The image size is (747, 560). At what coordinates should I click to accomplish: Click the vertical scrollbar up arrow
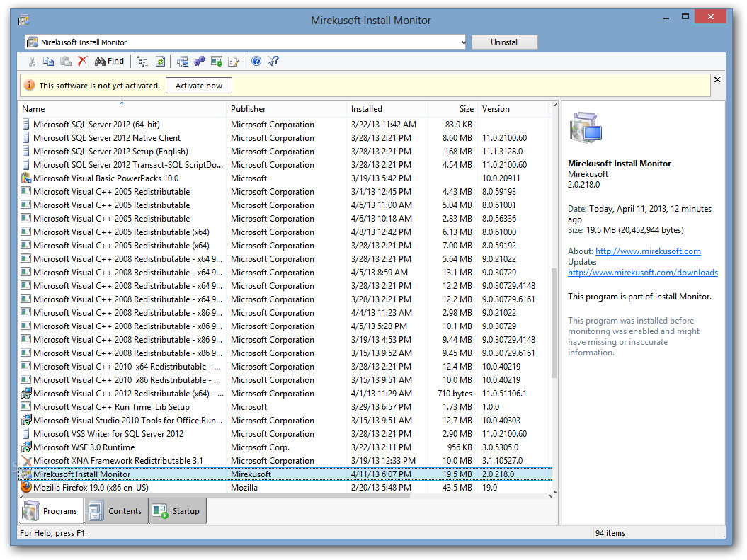554,105
